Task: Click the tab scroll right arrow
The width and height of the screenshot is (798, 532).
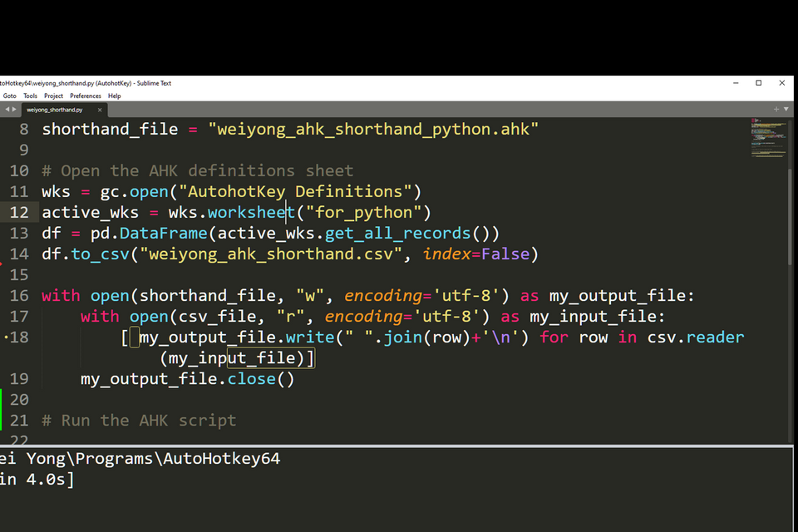Action: (13, 109)
